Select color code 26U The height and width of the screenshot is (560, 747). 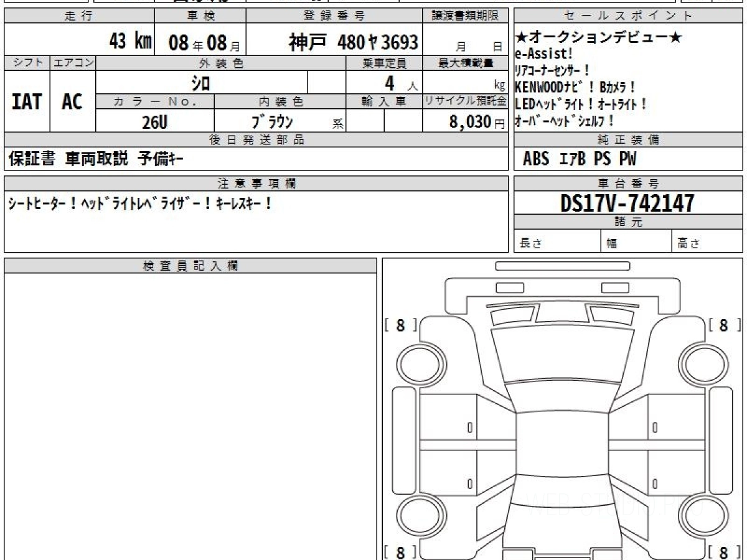point(154,122)
